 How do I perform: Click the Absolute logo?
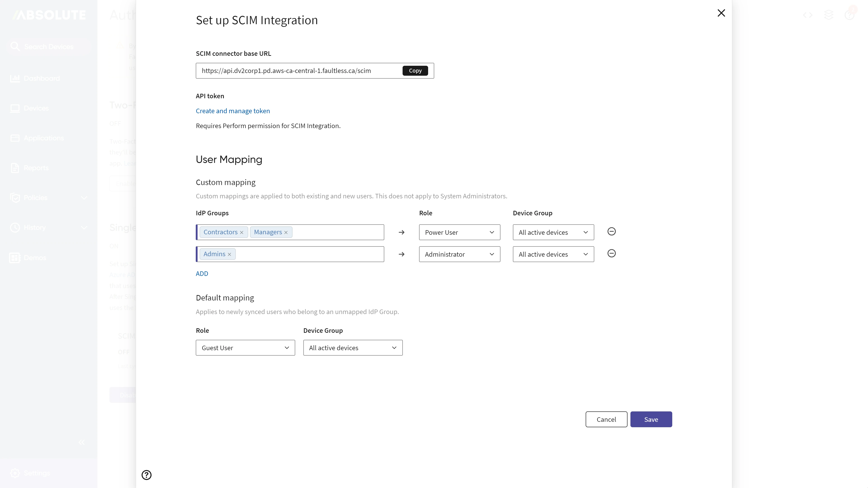[x=49, y=15]
